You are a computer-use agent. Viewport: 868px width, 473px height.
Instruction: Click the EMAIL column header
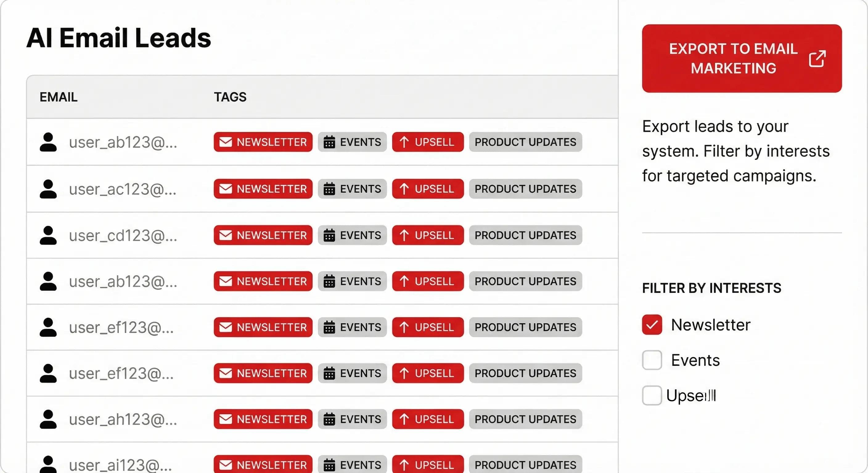(x=58, y=97)
